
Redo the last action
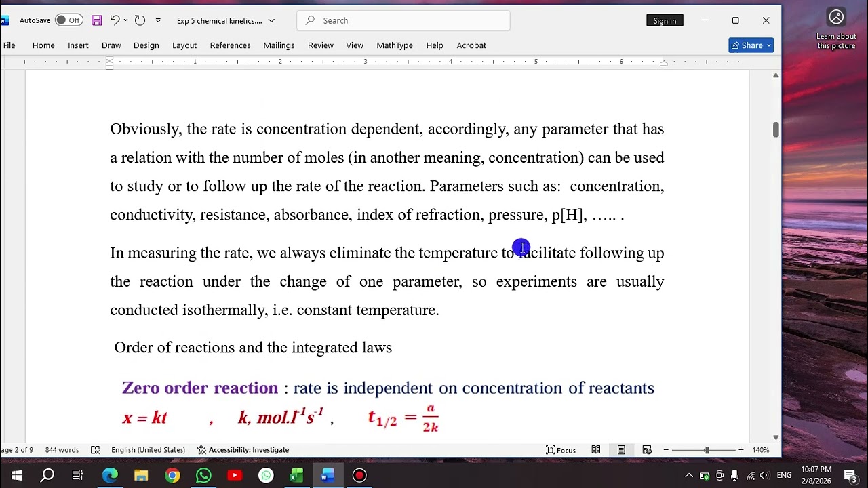[140, 20]
